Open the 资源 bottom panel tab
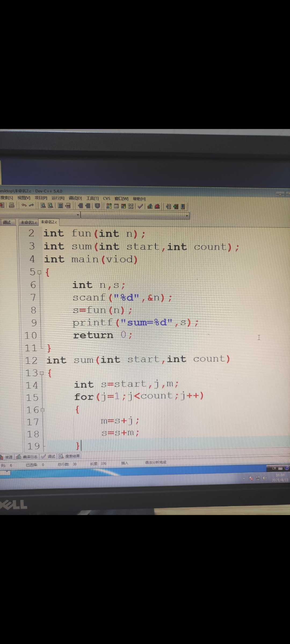 (x=7, y=457)
